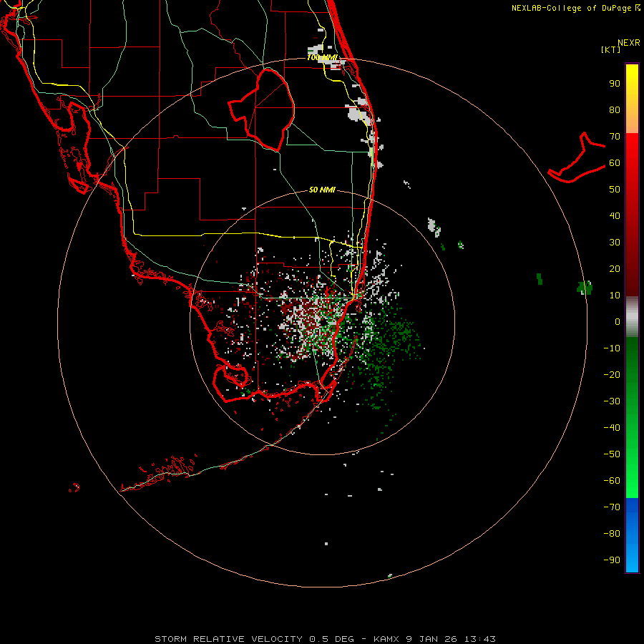Viewport: 644px width, 644px height.
Task: Click the yellow top segment of the color bar
Action: [632, 99]
